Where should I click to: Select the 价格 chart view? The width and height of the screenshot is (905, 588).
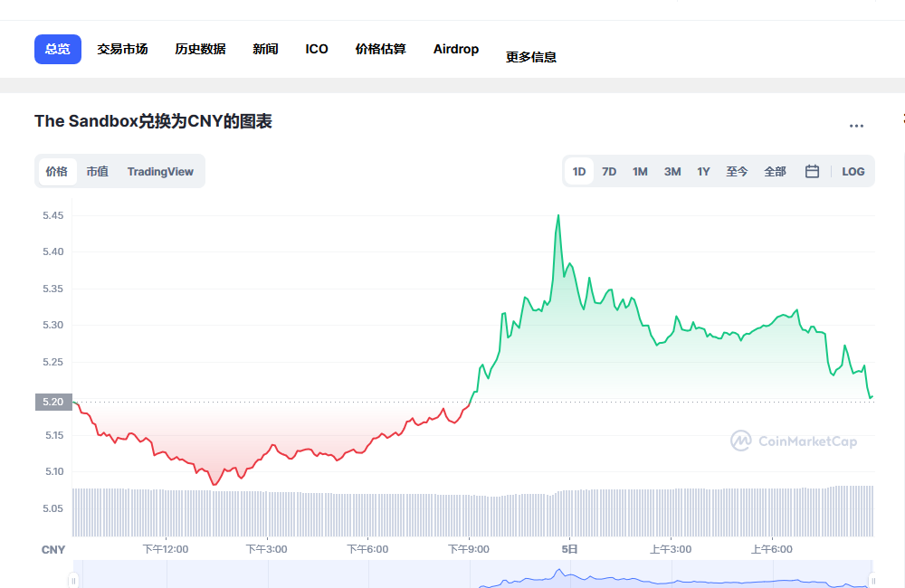coord(56,171)
